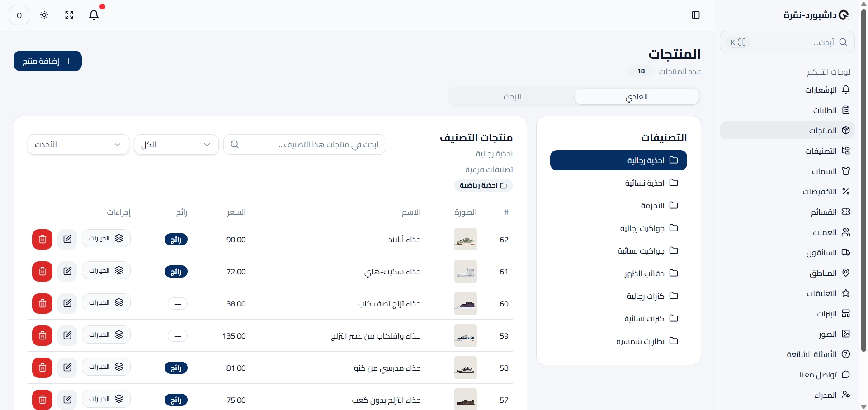Select the جواكيت رجالية category
868x410 pixels.
pyautogui.click(x=618, y=228)
